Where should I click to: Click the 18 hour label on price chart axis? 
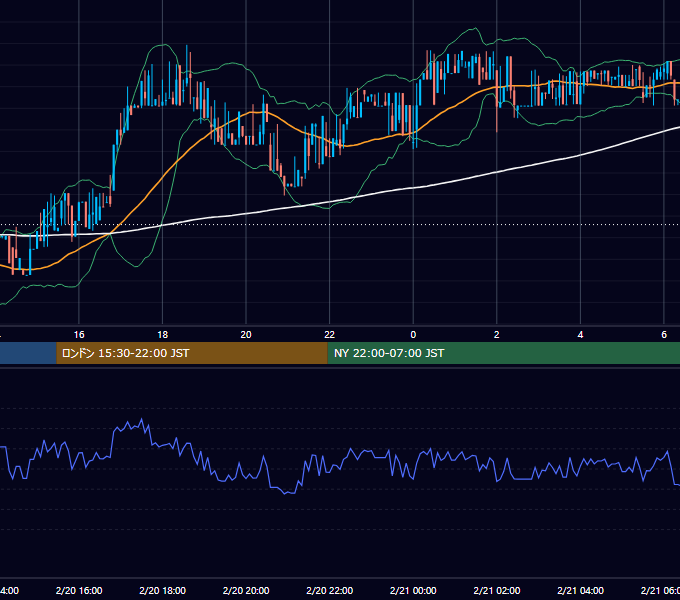tap(163, 335)
